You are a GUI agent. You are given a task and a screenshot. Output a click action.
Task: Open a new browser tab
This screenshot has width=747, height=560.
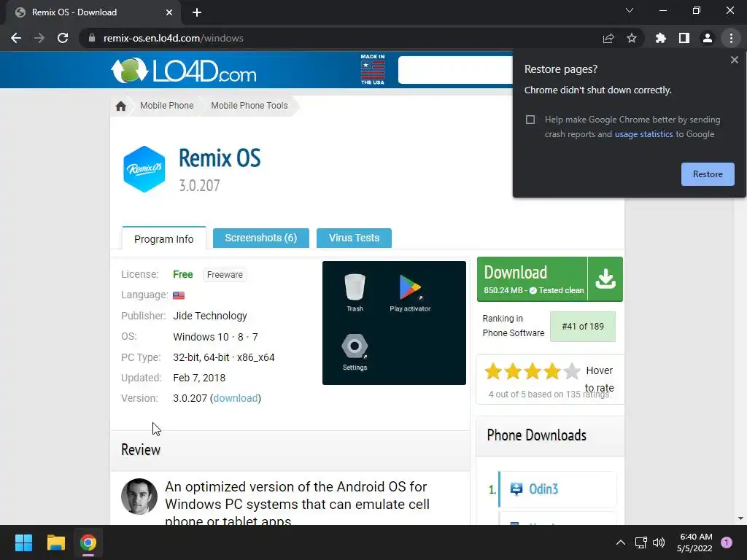[x=197, y=12]
